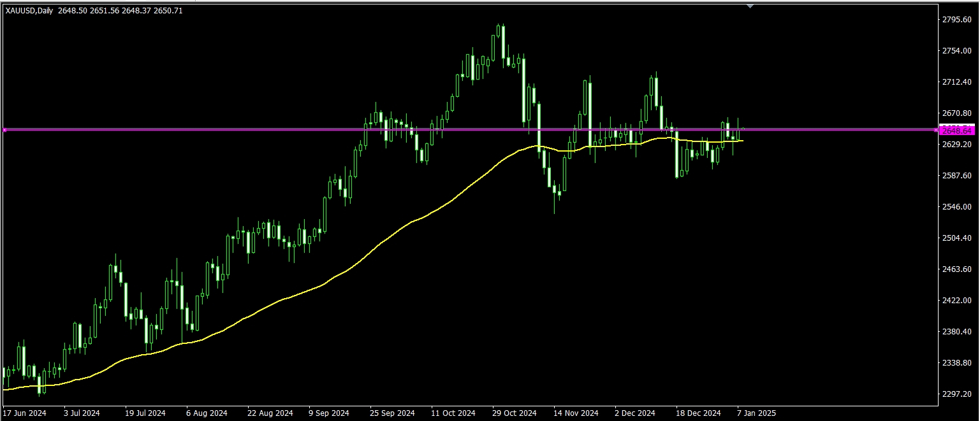Click the 2587.60 price scale label
980x421 pixels.
[956, 176]
